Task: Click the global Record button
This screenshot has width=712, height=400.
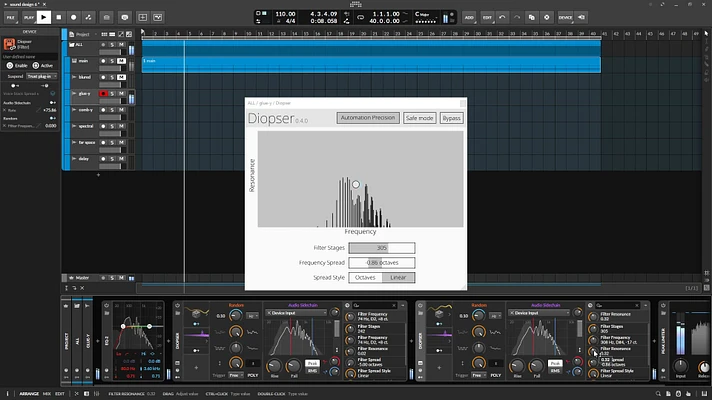Action: 74,17
